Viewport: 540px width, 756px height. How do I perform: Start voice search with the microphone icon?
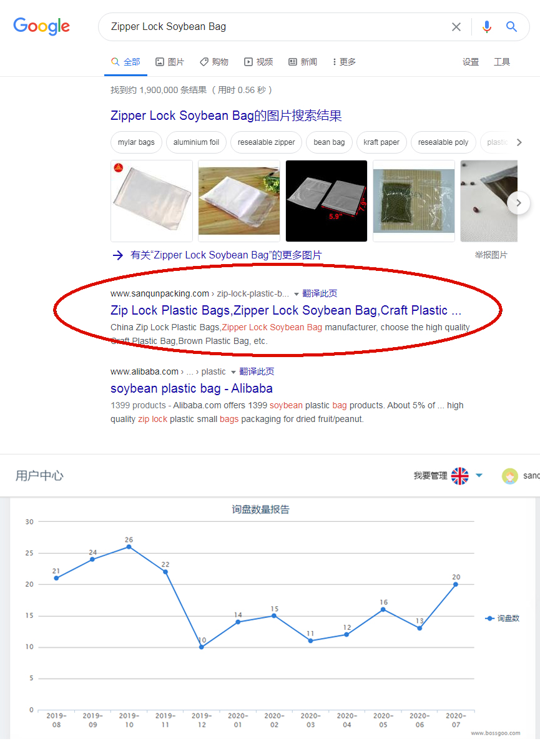click(x=487, y=27)
